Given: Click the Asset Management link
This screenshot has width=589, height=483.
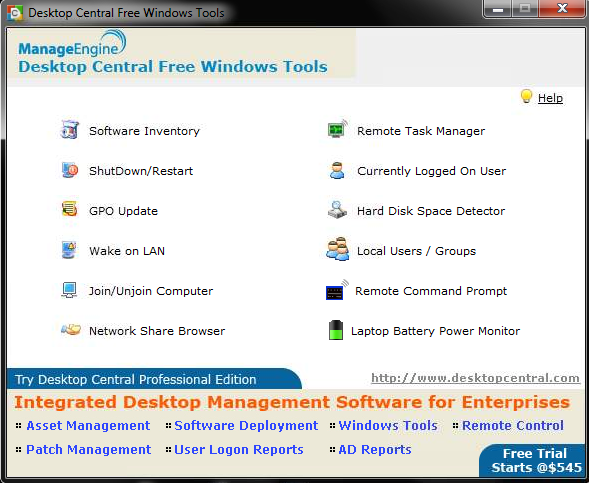Looking at the screenshot, I should 88,426.
